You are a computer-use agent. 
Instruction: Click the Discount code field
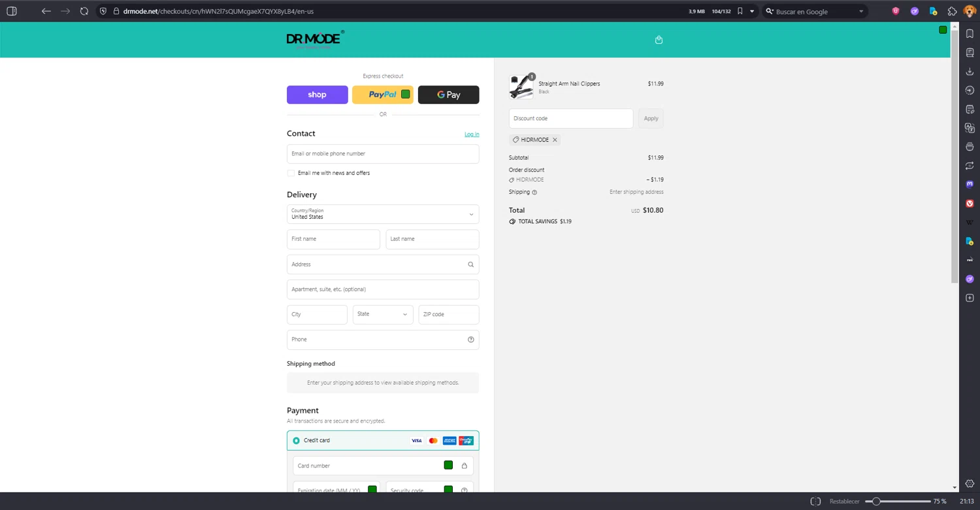[571, 118]
